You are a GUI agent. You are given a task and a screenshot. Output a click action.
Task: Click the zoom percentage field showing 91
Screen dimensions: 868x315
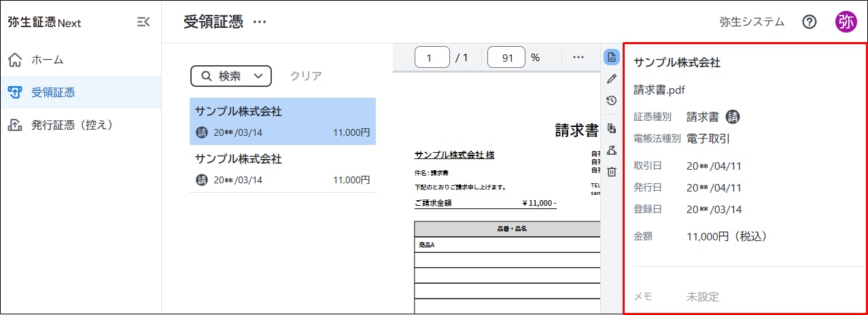click(x=506, y=58)
